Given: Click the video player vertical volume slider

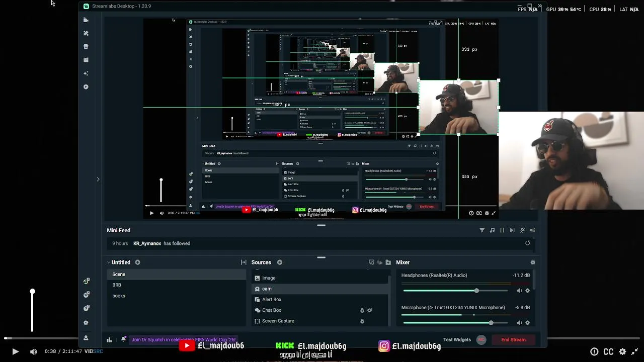Looking at the screenshot, I should [x=32, y=311].
